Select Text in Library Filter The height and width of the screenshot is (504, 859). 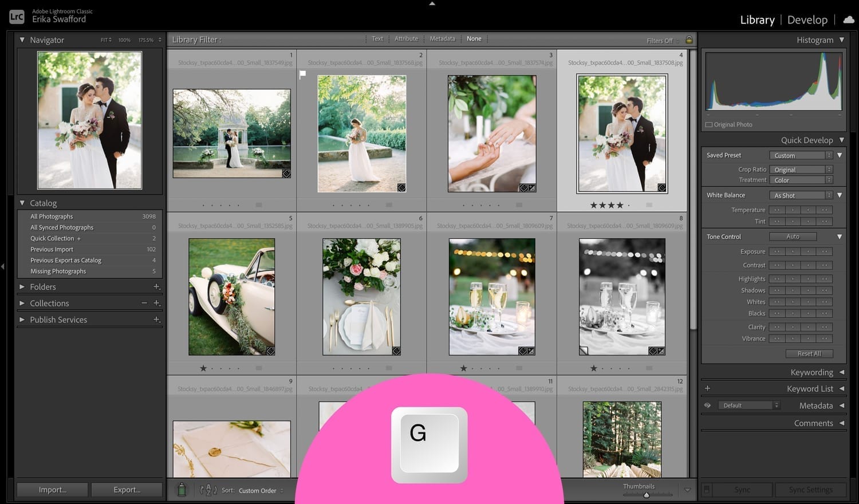click(x=377, y=39)
